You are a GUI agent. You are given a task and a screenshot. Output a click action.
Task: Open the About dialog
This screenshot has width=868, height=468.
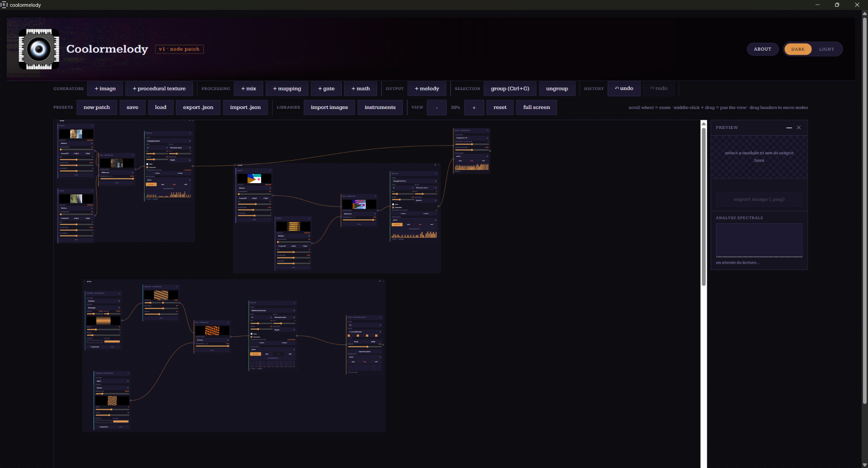763,49
